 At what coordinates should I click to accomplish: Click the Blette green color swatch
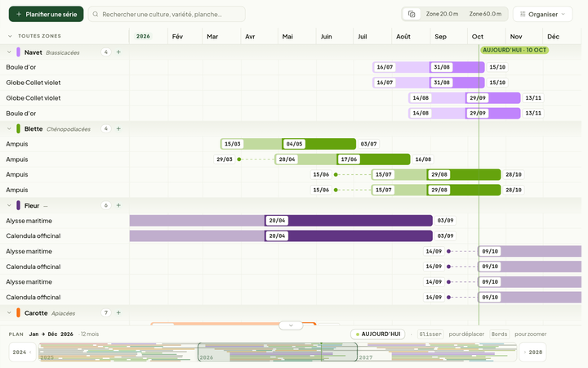click(18, 129)
